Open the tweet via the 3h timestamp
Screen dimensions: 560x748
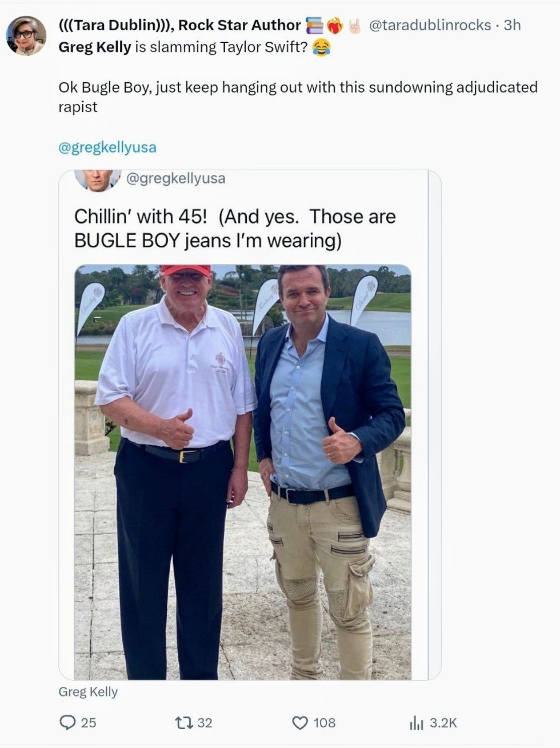pos(512,25)
